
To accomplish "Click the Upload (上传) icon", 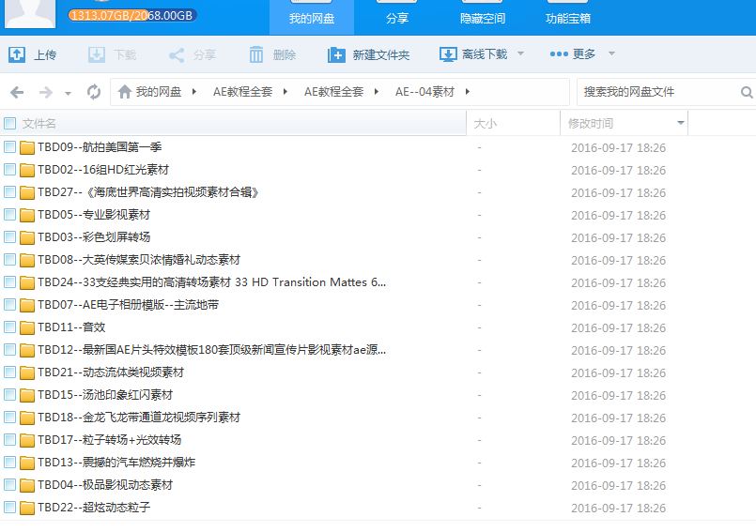I will click(x=17, y=54).
